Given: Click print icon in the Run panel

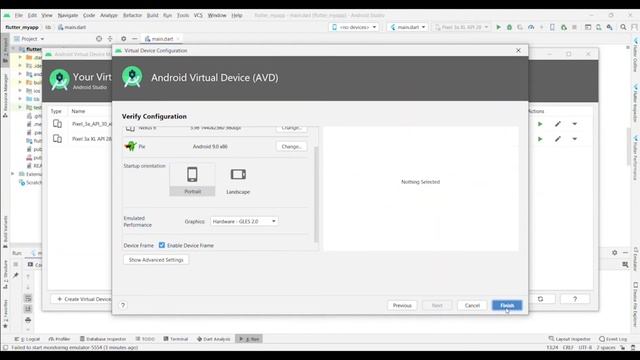Looking at the screenshot, I should tap(28, 320).
